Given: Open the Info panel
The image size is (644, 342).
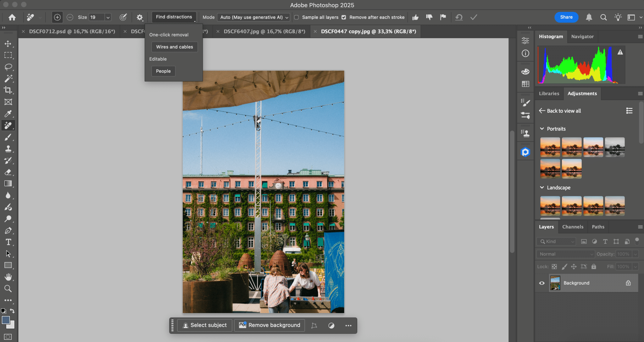Looking at the screenshot, I should 525,53.
